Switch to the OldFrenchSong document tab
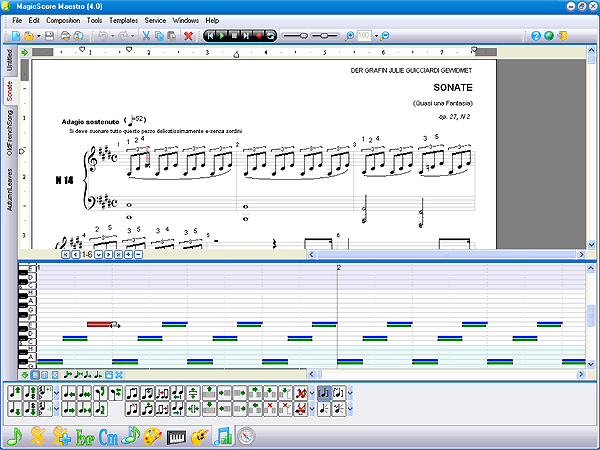This screenshot has height=450, width=600. 10,132
